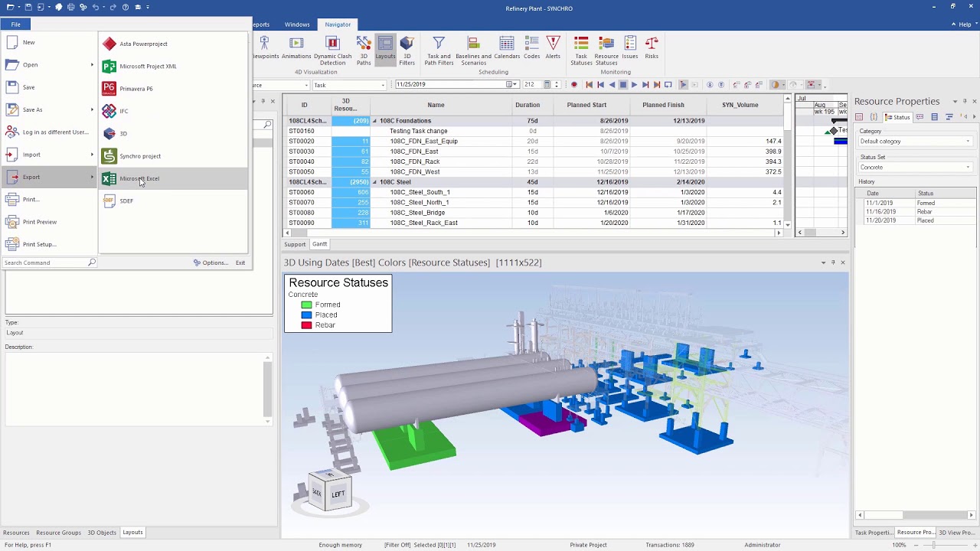Viewport: 980px width, 551px height.
Task: Open the Codes tool
Action: click(x=532, y=48)
